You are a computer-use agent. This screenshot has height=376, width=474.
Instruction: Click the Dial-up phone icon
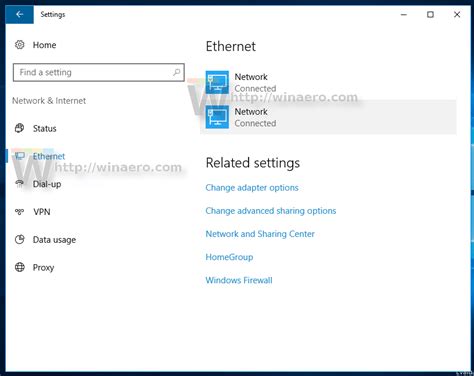[x=20, y=183]
